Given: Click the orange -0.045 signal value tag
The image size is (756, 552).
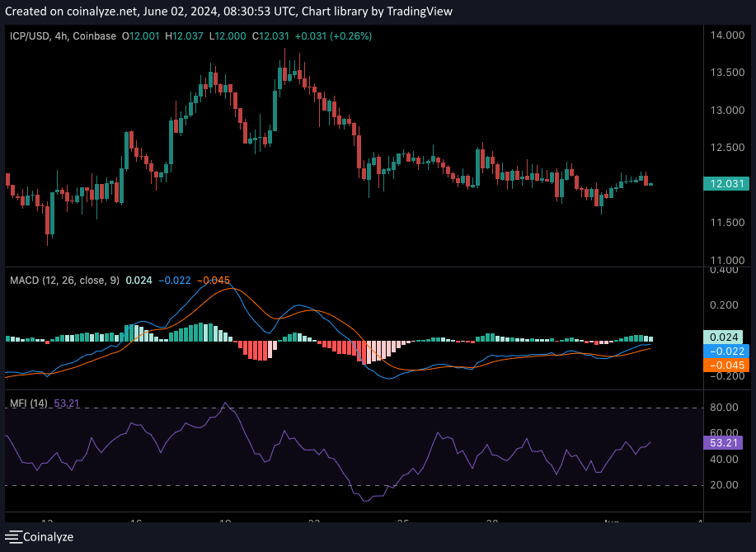Looking at the screenshot, I should point(723,366).
